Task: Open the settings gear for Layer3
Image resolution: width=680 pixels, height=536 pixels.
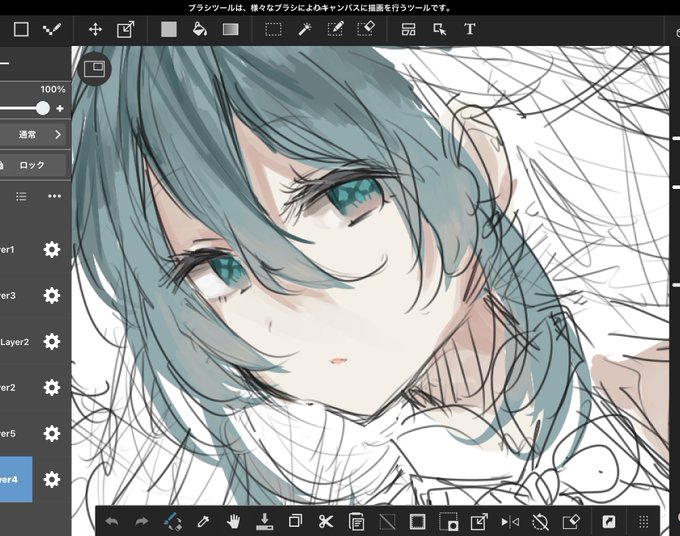Action: 52,296
